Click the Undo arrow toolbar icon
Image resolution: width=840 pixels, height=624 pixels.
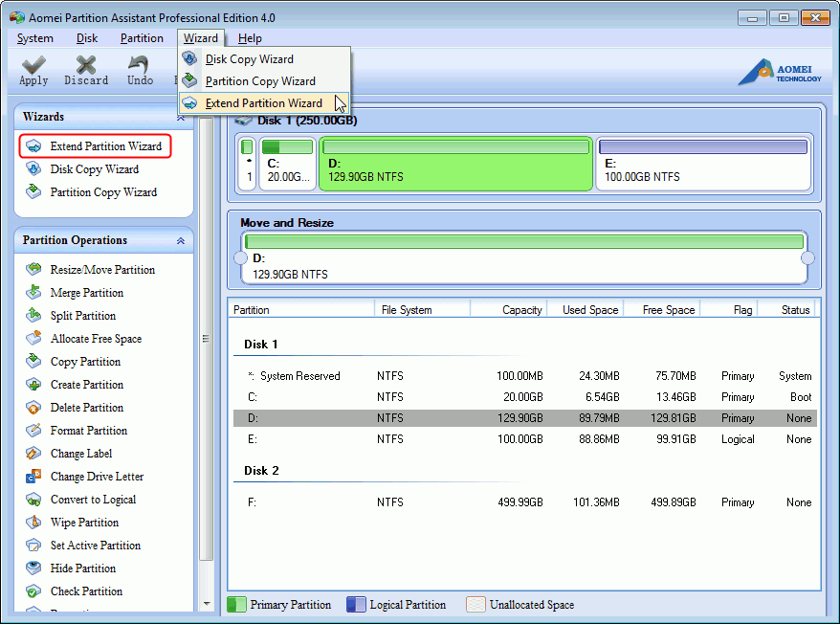click(139, 65)
